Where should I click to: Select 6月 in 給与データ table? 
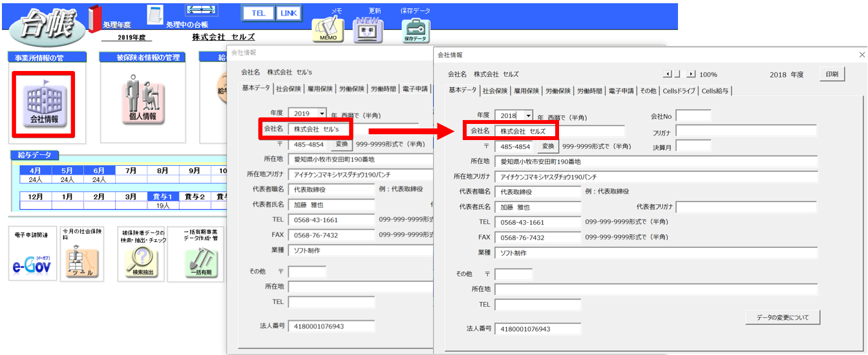click(99, 171)
